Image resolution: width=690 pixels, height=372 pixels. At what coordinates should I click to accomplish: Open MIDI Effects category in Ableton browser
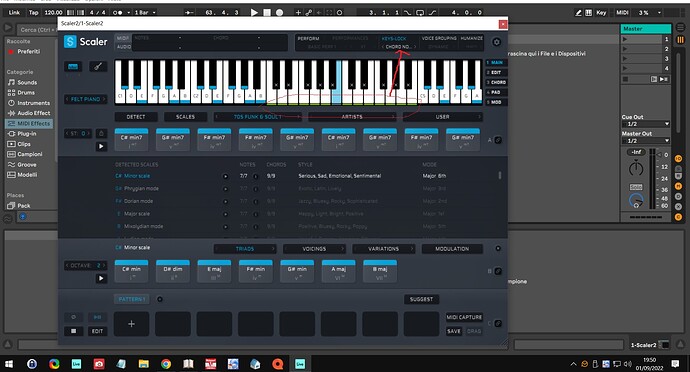(29, 124)
